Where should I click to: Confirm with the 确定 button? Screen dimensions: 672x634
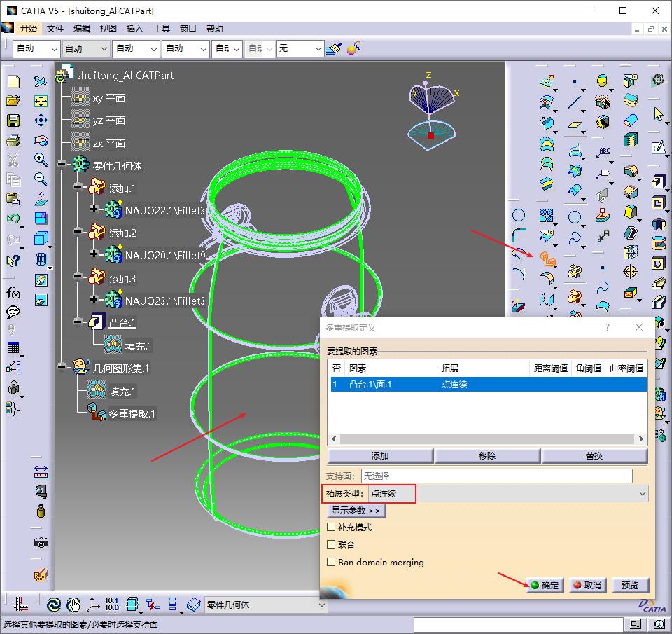[x=545, y=585]
